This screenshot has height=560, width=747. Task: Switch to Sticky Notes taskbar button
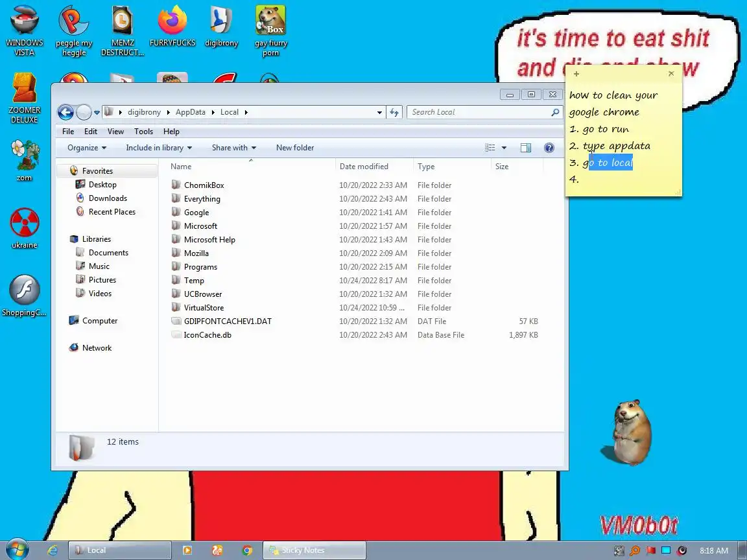(x=314, y=550)
